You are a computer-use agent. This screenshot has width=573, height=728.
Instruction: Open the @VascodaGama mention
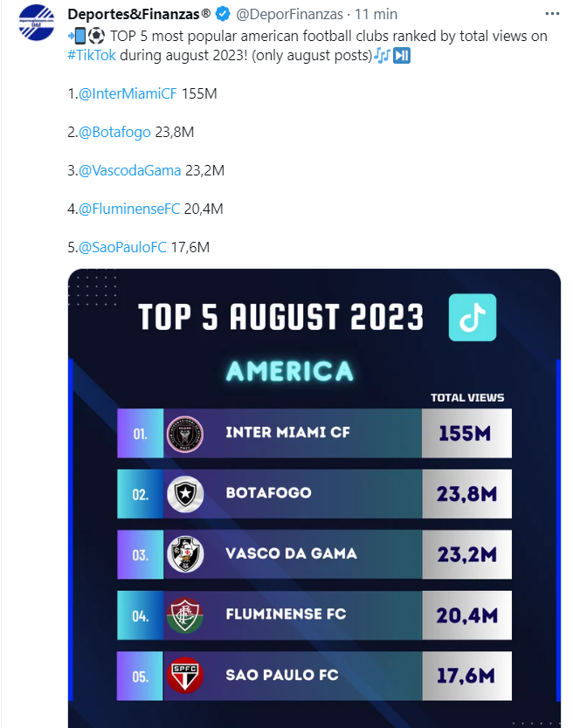(129, 170)
